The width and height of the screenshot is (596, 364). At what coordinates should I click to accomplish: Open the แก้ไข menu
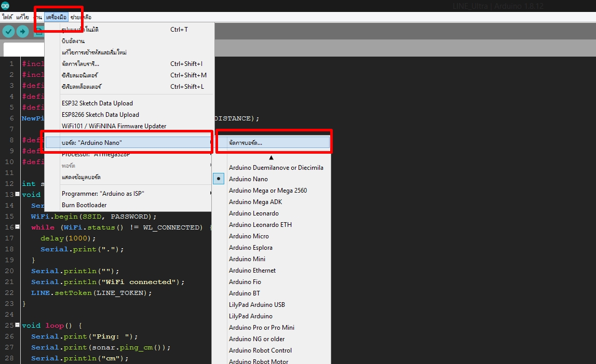(x=22, y=17)
